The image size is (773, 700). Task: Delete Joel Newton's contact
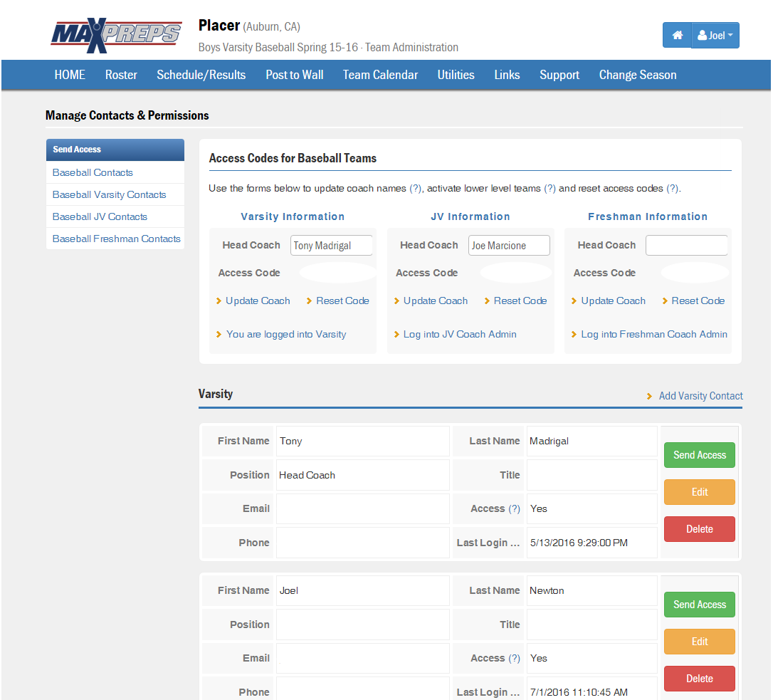[699, 679]
